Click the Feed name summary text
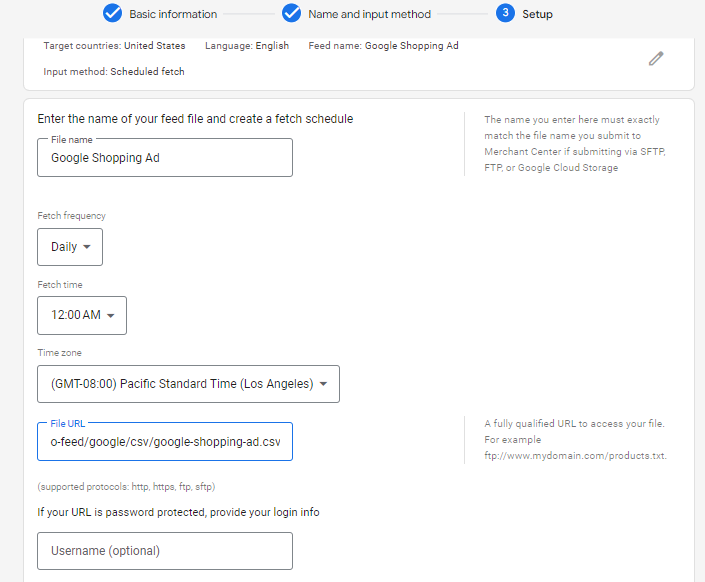The image size is (705, 582). [383, 46]
